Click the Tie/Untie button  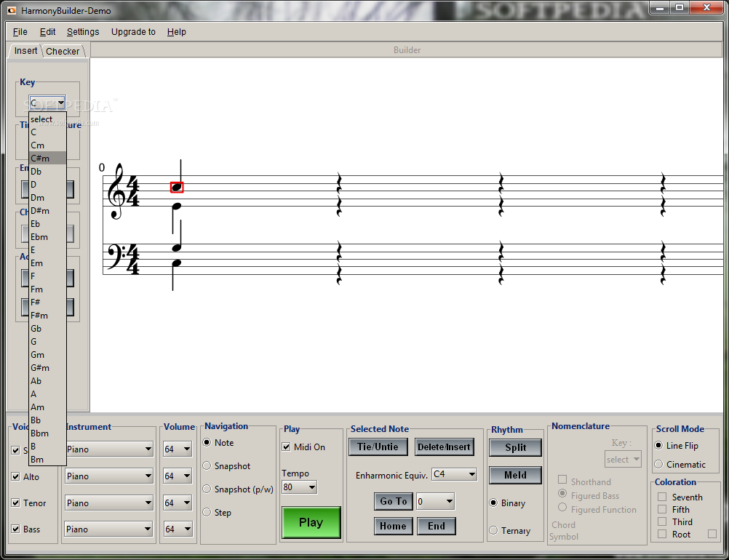pyautogui.click(x=378, y=447)
